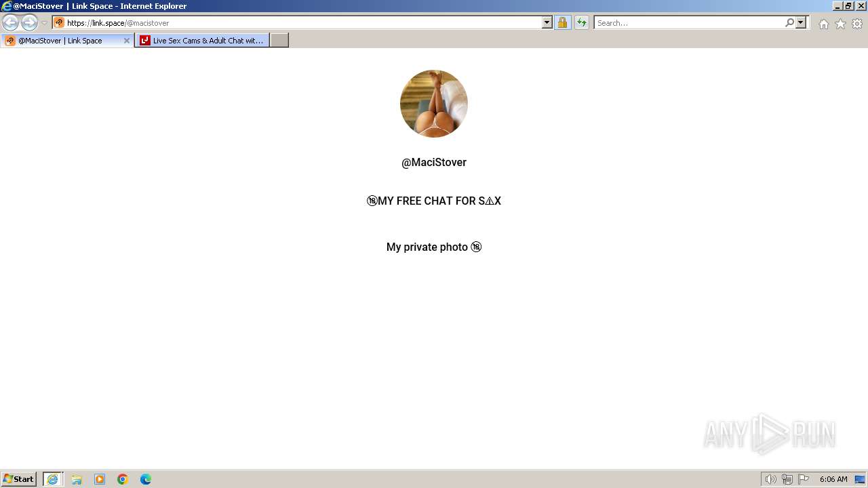This screenshot has width=868, height=488.
Task: Expand the address bar autocomplete dropdown
Action: (x=547, y=23)
